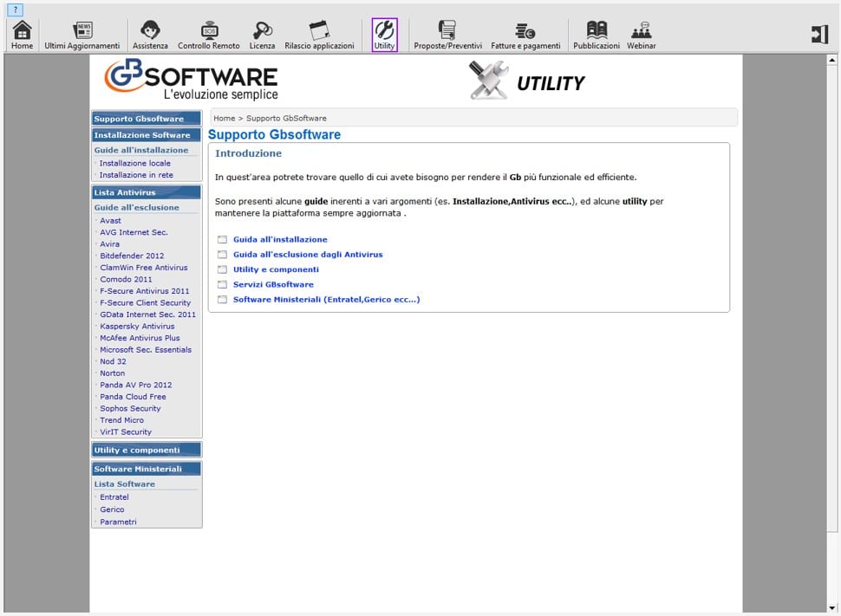Select Norton exclusion guide
The width and height of the screenshot is (841, 616).
(x=112, y=373)
